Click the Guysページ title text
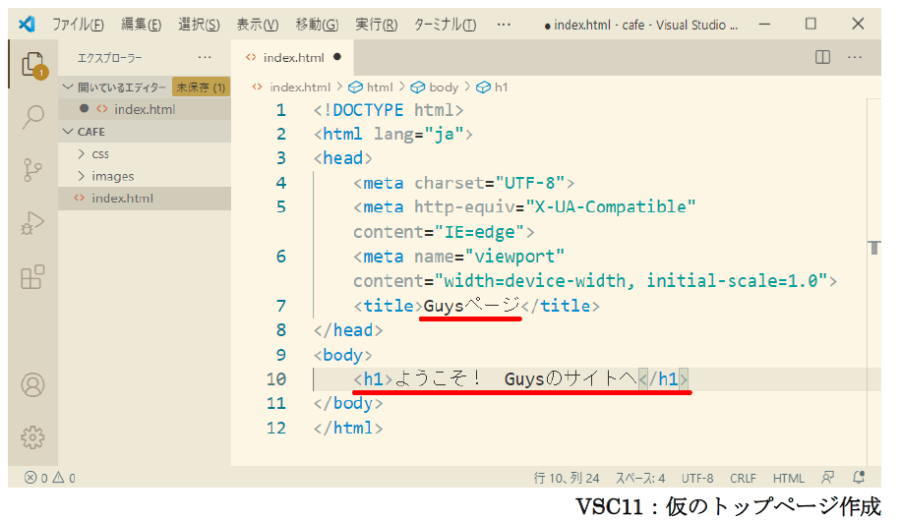 coord(471,305)
